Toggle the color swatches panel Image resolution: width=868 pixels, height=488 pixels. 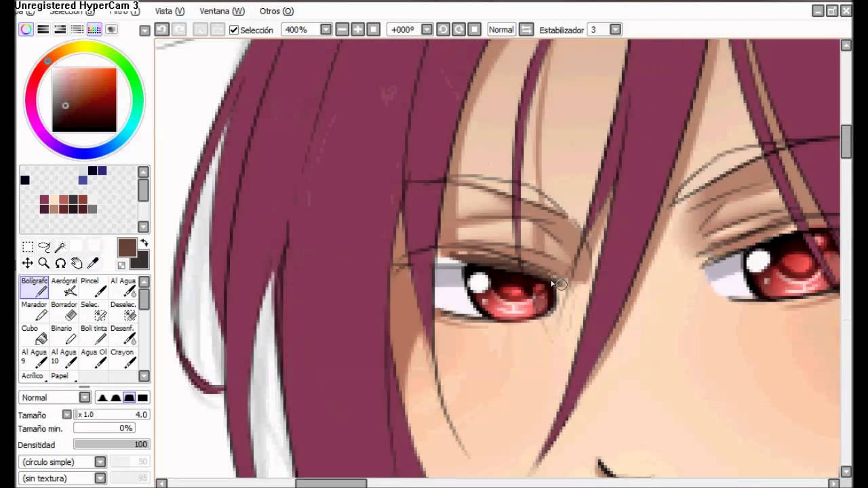click(94, 29)
